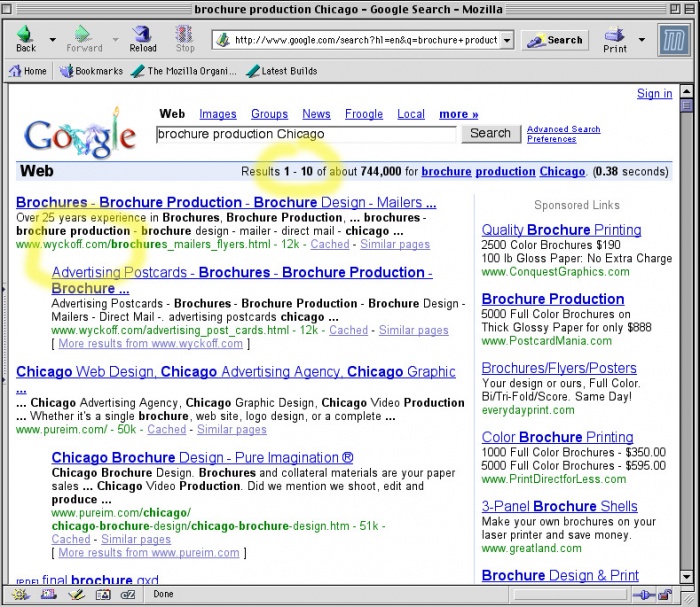Click the security padlock icon
700x607 pixels.
coord(665,595)
